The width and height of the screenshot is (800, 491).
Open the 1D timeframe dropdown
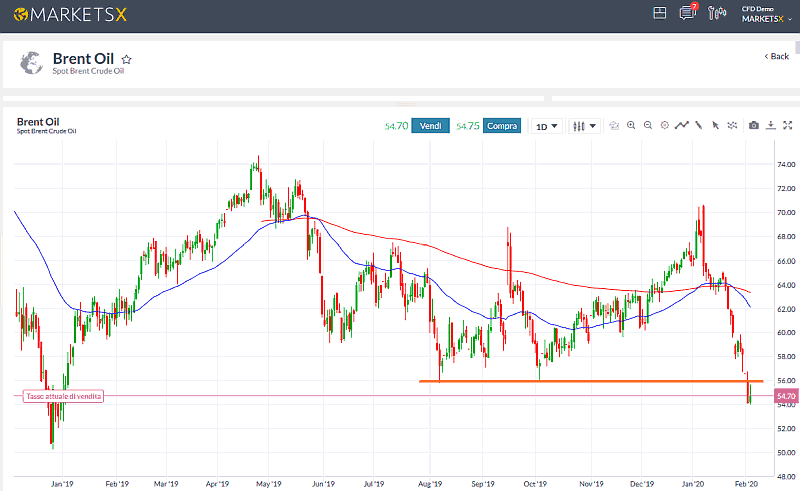pos(546,126)
